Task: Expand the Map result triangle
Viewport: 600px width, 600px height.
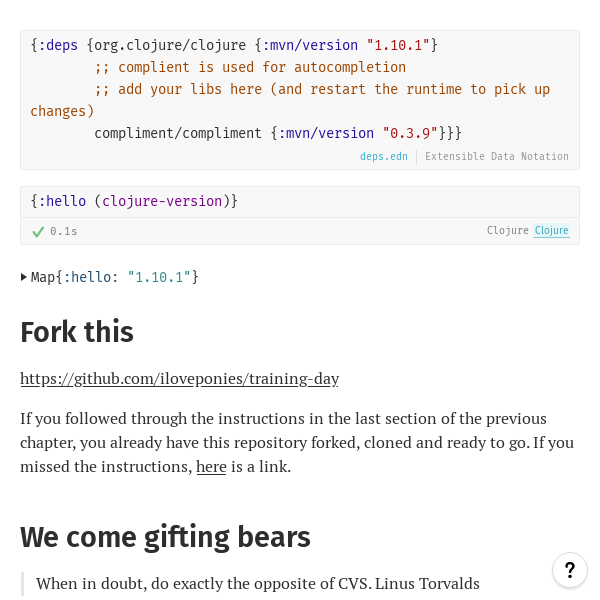Action: (24, 277)
